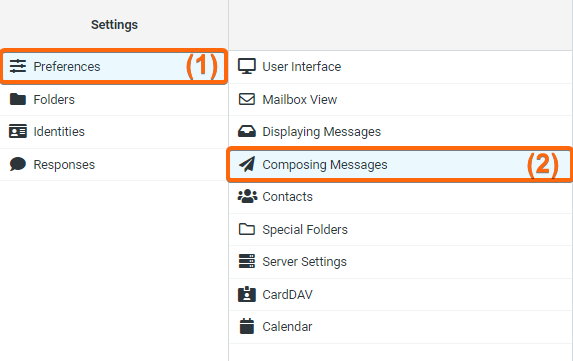Screen dimensions: 573x361
Task: Click the Responses speech bubble icon
Action: tap(18, 164)
